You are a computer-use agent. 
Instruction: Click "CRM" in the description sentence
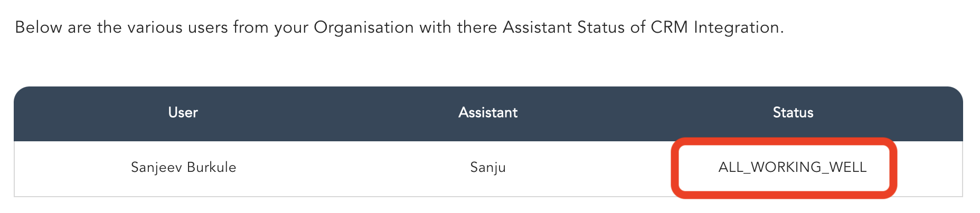[x=669, y=27]
